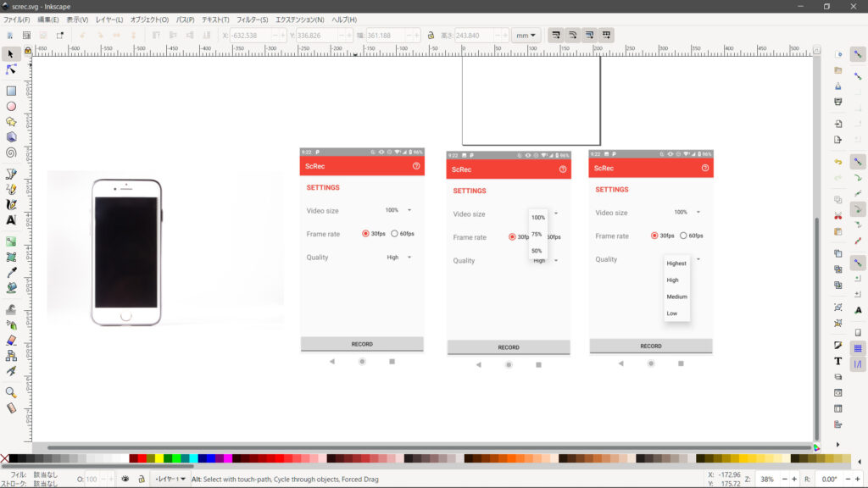Select the Ellipse tool

[10, 106]
